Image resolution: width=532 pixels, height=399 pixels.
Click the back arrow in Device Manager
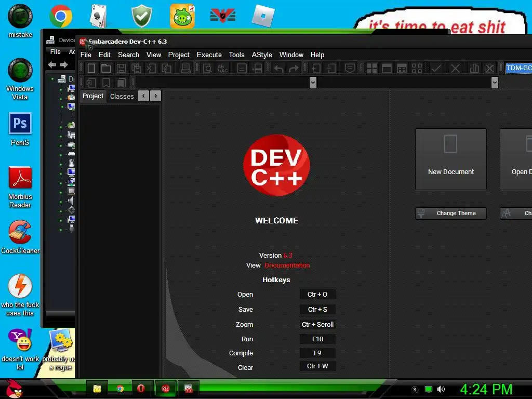click(x=52, y=65)
